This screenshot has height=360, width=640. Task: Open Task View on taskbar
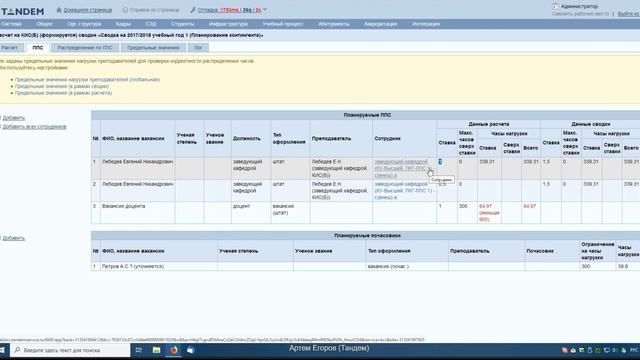[x=139, y=350]
